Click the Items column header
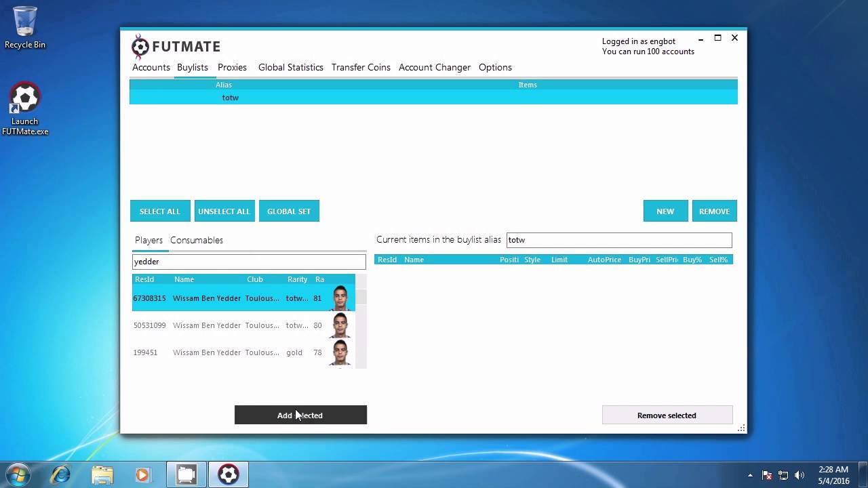The image size is (868, 488). point(528,85)
